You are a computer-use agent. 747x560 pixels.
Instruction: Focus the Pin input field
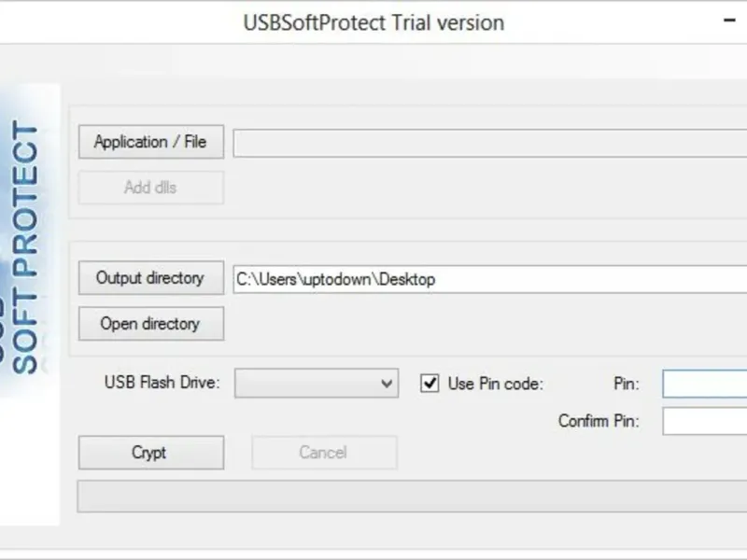pos(705,384)
